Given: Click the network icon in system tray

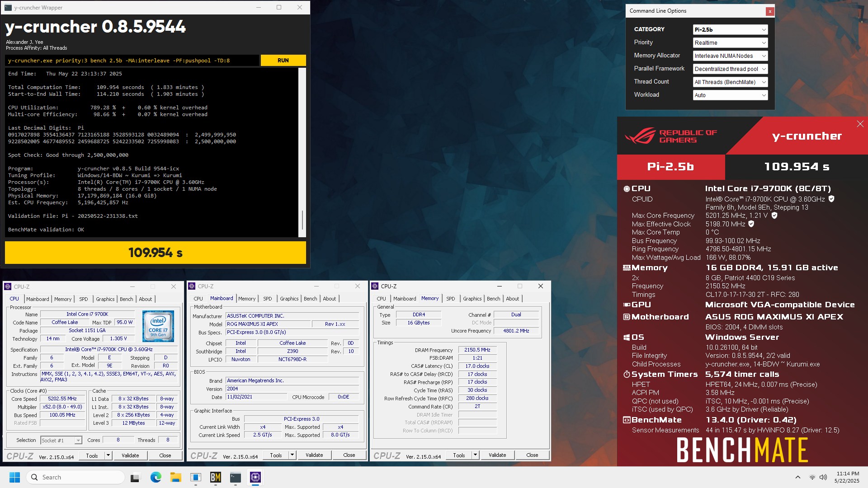Looking at the screenshot, I should click(812, 477).
